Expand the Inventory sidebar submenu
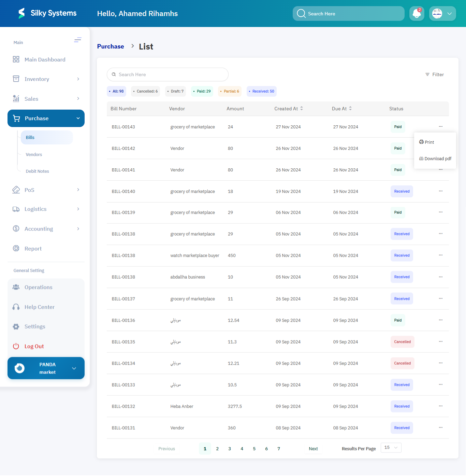The height and width of the screenshot is (476, 466). (78, 79)
